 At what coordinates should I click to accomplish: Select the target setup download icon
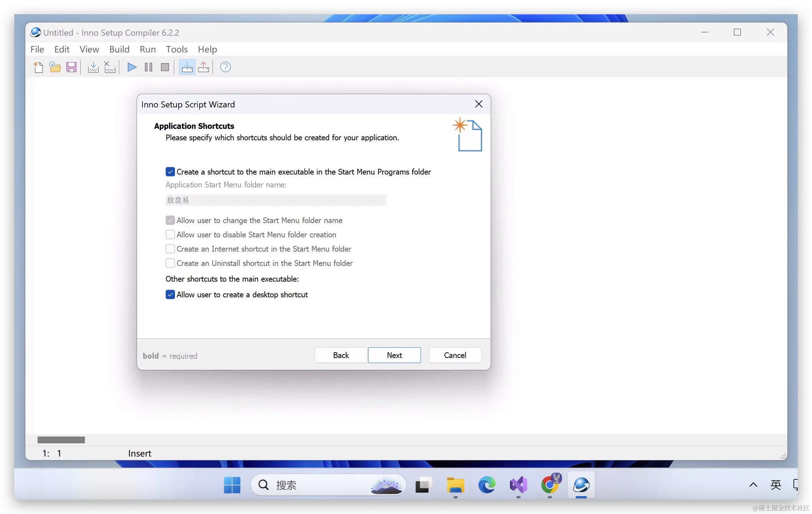tap(187, 67)
